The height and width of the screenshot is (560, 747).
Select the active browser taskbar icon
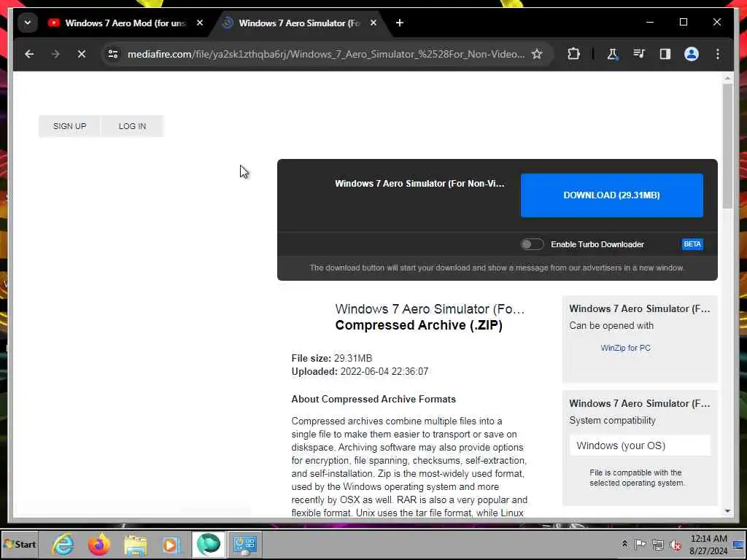[x=208, y=544]
